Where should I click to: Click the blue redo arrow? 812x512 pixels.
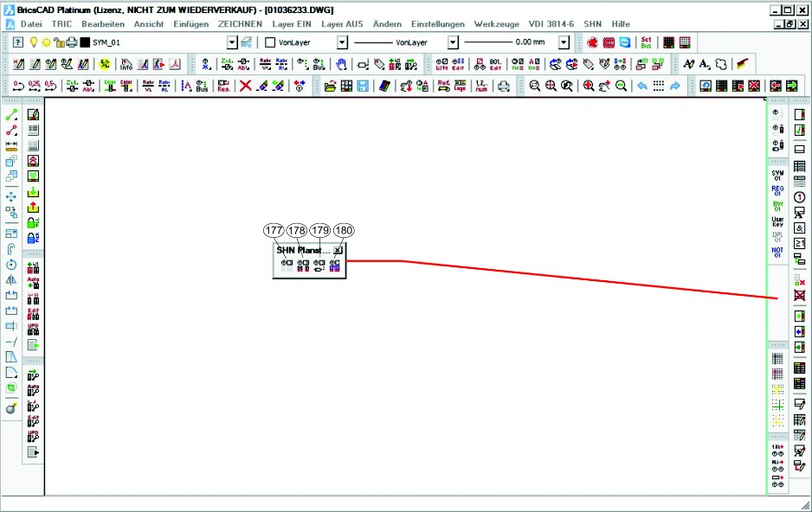pos(674,86)
